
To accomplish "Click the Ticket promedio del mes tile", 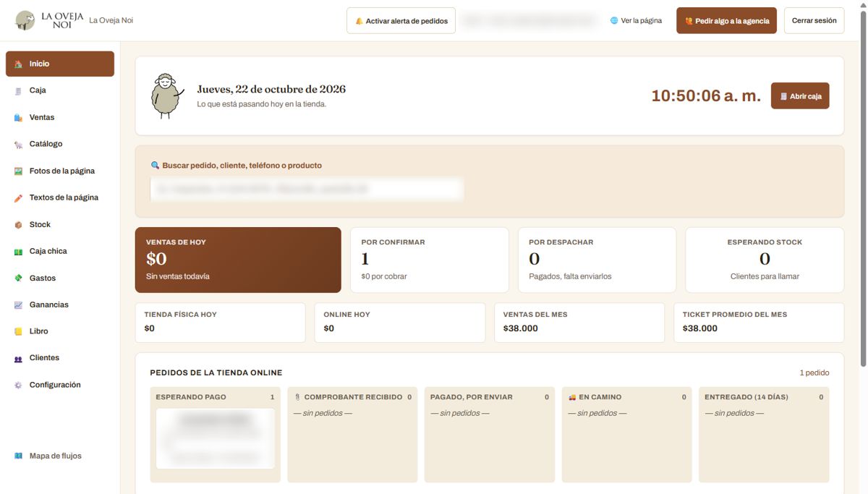I will [x=759, y=323].
